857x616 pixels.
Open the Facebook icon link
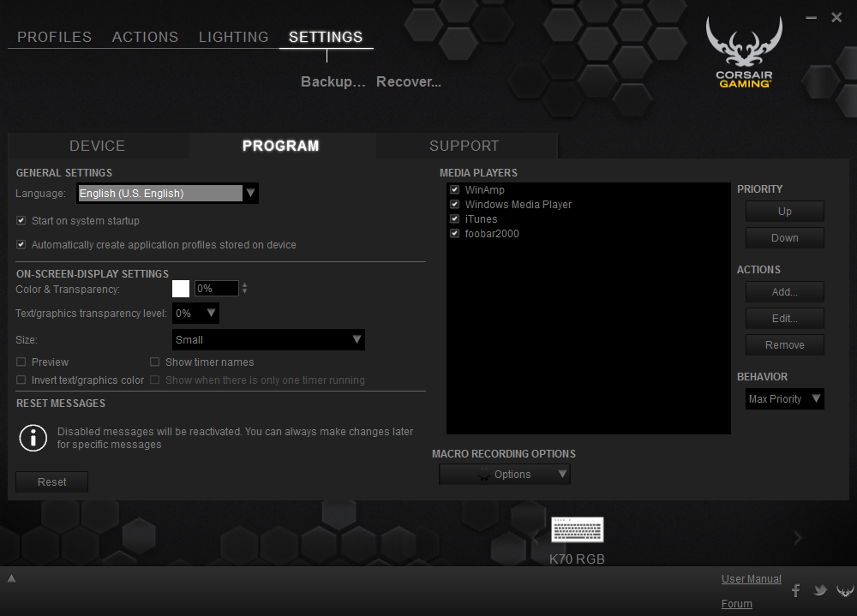pos(796,590)
